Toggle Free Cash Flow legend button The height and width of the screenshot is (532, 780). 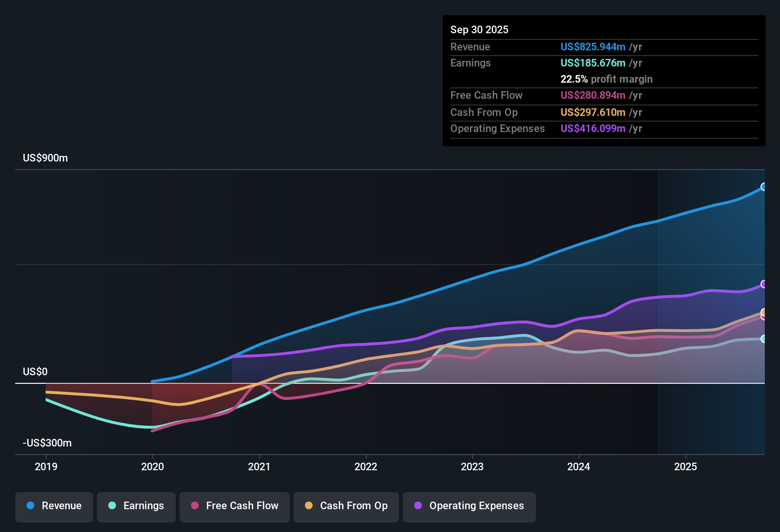235,507
